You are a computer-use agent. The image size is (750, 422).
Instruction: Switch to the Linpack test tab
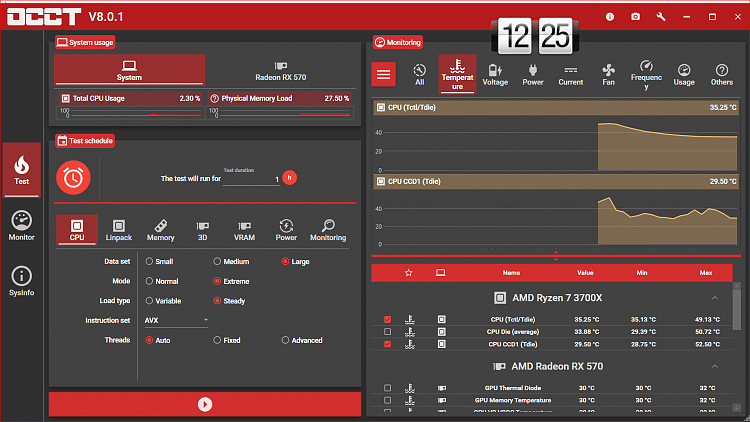click(x=119, y=230)
